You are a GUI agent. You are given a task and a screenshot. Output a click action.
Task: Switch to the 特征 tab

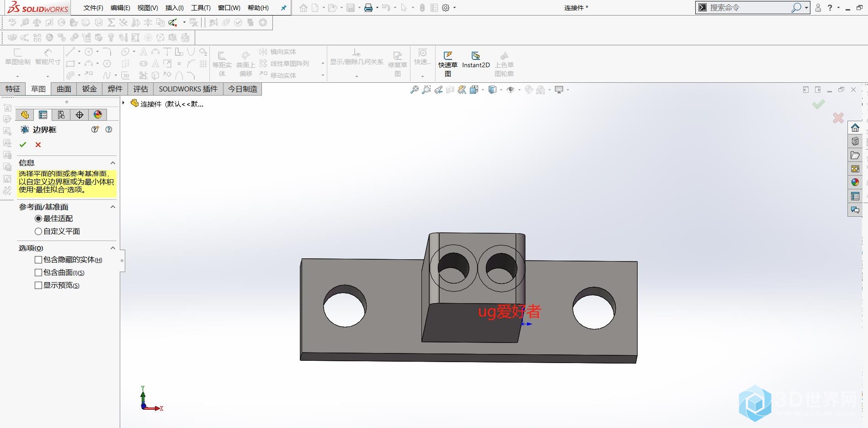click(x=13, y=89)
